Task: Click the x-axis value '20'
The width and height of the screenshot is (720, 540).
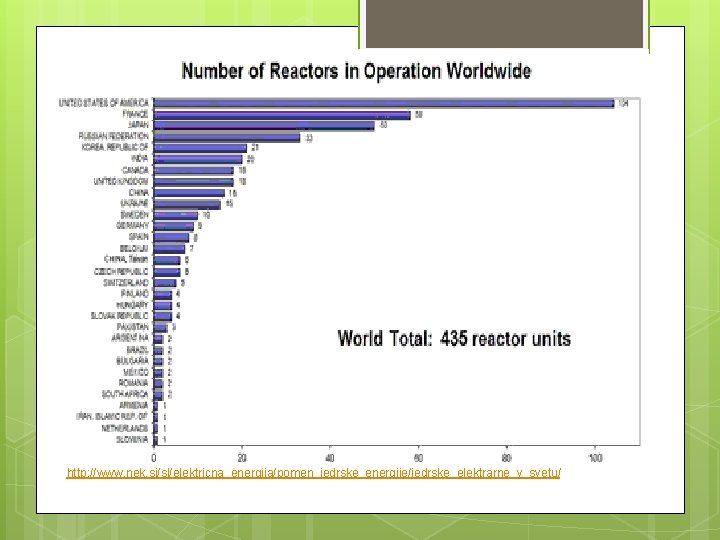Action: (x=242, y=458)
